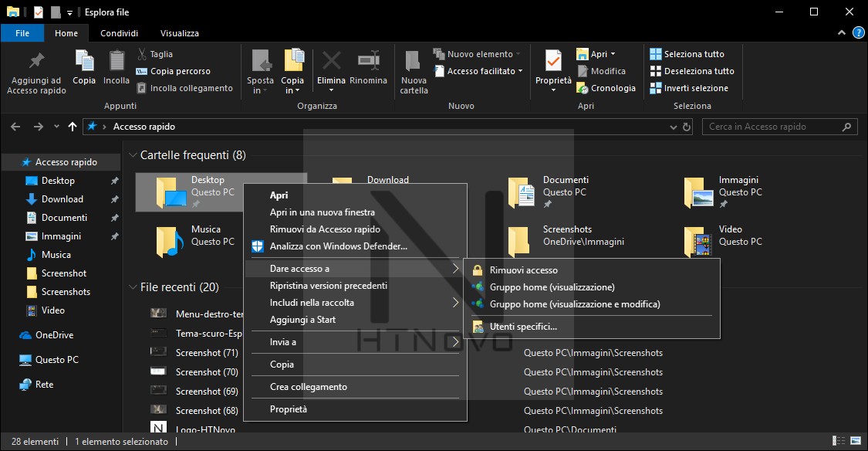
Task: Switch to the Visualizza tab
Action: (x=179, y=32)
